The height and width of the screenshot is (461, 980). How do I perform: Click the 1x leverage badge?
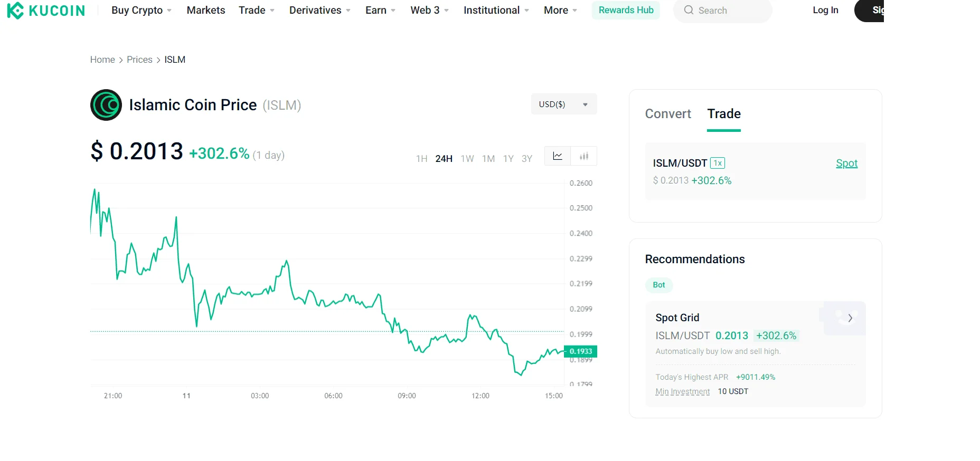(x=718, y=163)
